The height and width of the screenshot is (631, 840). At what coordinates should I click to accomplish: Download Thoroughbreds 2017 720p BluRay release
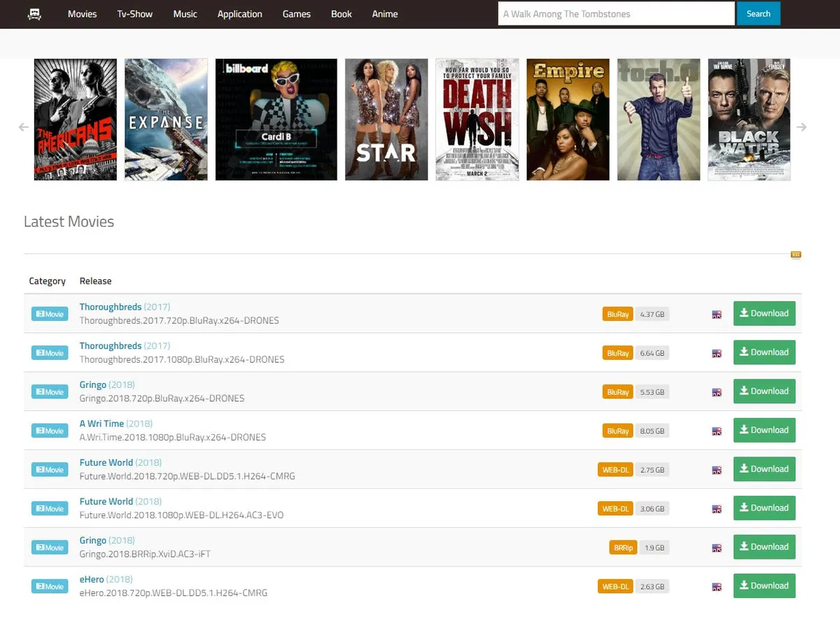tap(764, 313)
